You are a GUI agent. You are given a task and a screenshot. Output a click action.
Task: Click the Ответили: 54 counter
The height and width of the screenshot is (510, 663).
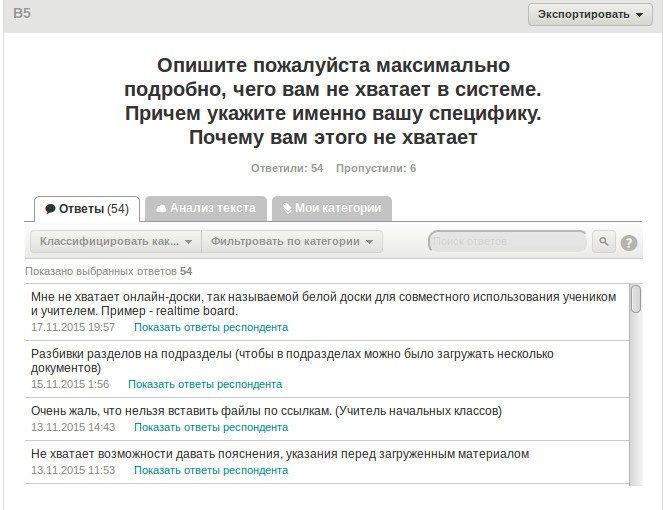coord(287,168)
